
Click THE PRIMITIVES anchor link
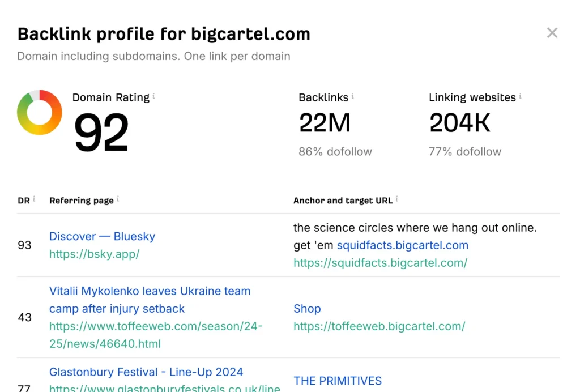point(338,381)
